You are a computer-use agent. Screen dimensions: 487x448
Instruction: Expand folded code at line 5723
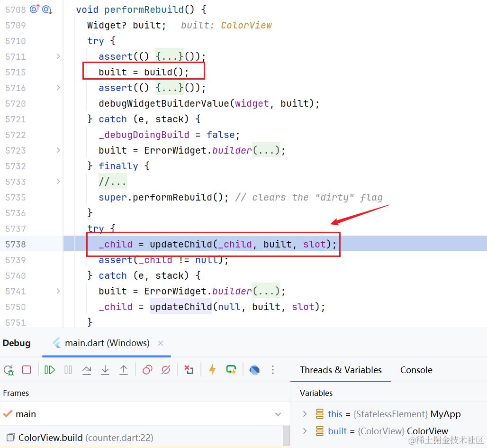(x=58, y=150)
